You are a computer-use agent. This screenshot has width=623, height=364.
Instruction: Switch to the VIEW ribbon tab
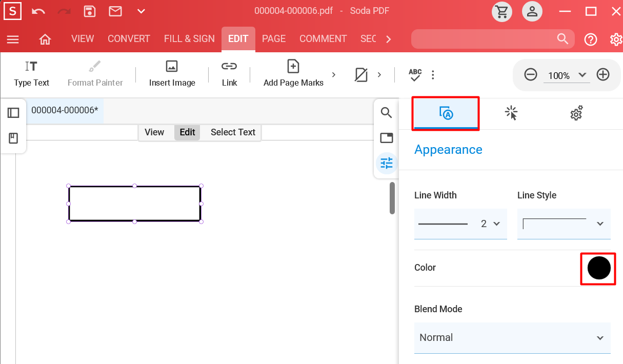coord(83,39)
